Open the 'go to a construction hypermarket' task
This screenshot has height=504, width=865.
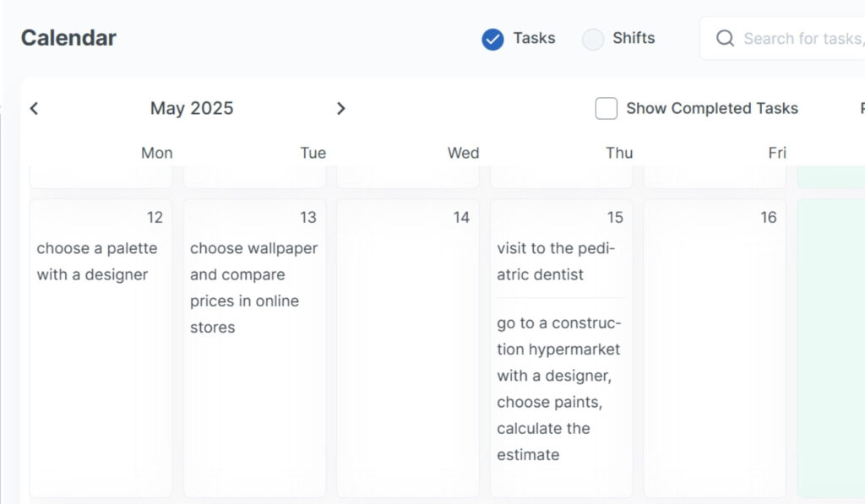(x=558, y=389)
